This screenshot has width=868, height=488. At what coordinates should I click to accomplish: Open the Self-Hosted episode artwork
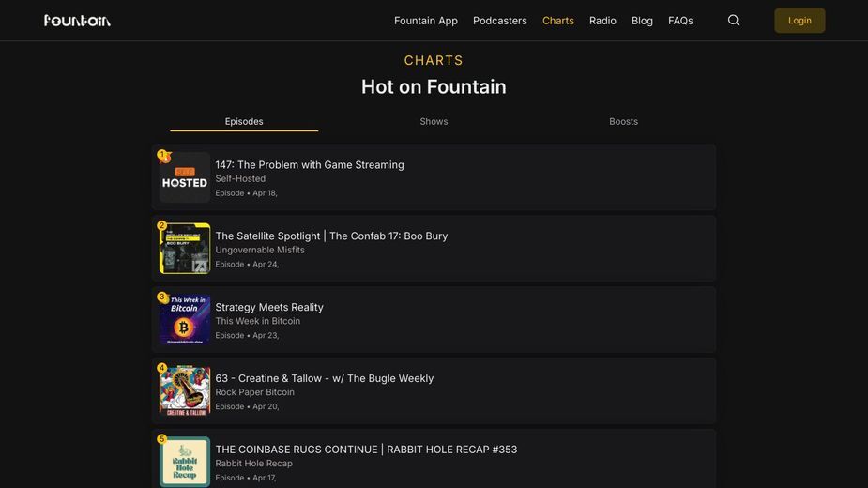point(185,177)
